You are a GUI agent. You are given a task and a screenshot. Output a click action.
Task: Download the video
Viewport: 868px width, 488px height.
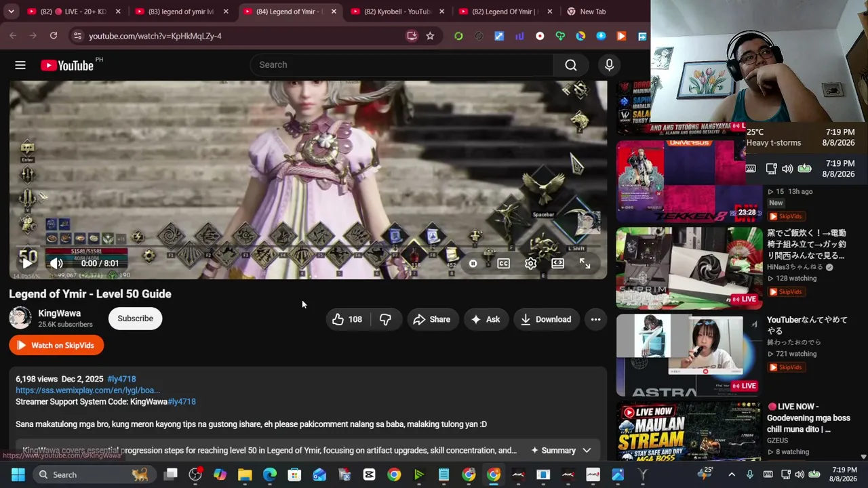(546, 319)
